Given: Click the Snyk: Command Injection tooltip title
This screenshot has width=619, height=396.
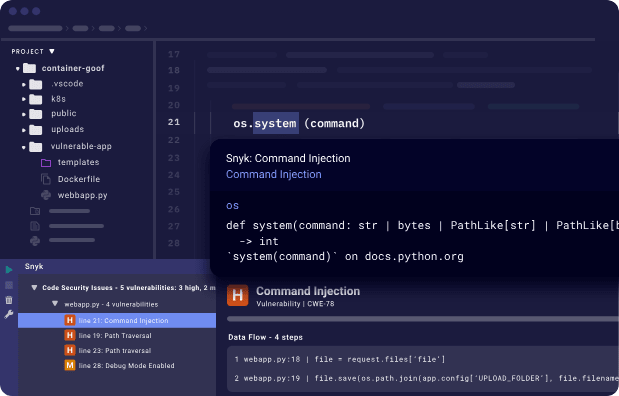Looking at the screenshot, I should (x=288, y=158).
